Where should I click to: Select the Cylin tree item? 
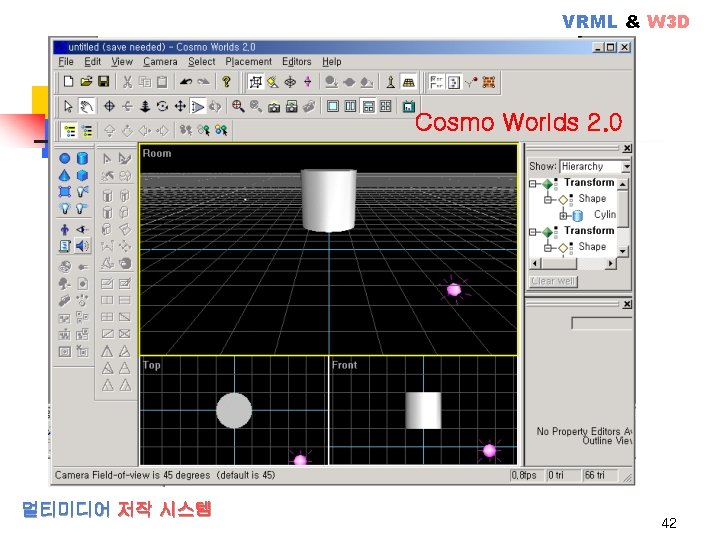[x=605, y=215]
